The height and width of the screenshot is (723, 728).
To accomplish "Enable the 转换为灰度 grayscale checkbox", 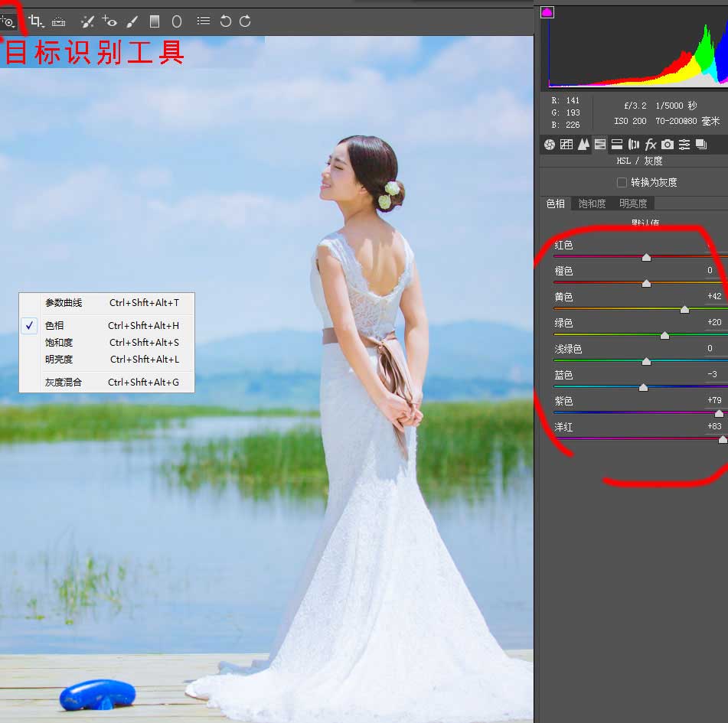I will [622, 182].
